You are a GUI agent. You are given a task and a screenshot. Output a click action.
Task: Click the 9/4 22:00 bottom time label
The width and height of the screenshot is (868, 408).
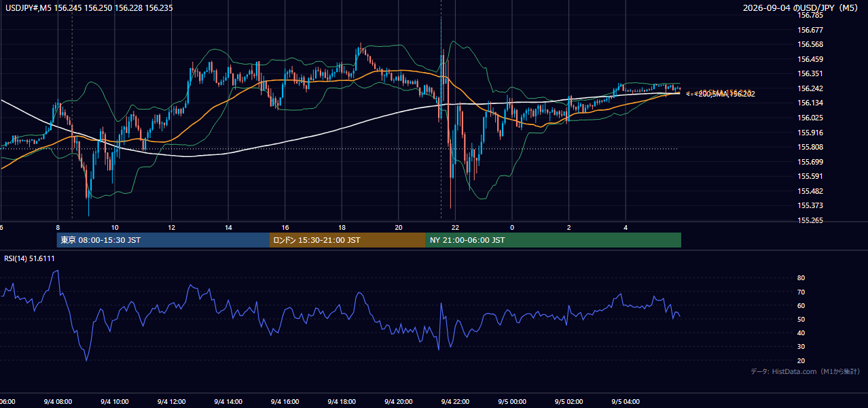(454, 402)
